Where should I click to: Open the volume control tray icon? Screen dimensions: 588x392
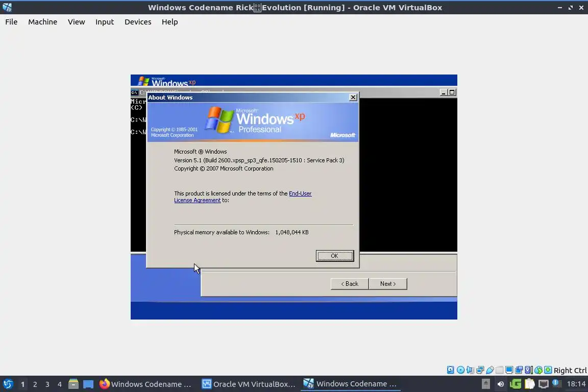point(500,384)
